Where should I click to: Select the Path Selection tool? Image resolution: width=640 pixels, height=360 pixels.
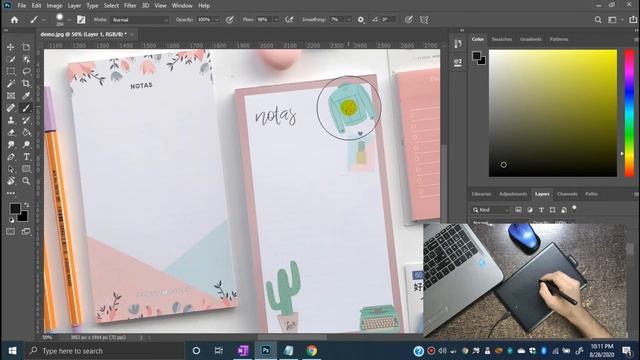11,169
